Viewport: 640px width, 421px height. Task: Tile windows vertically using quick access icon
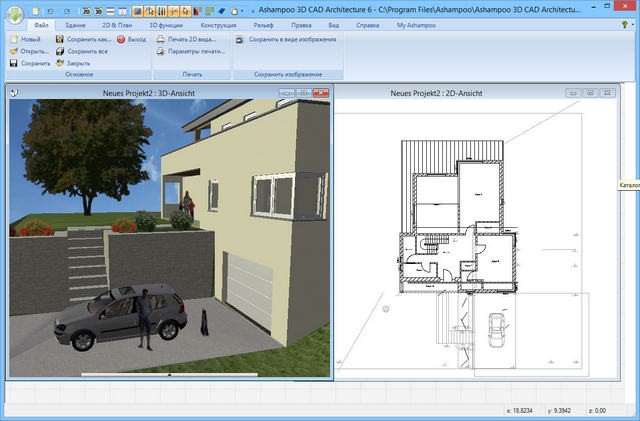pyautogui.click(x=122, y=11)
